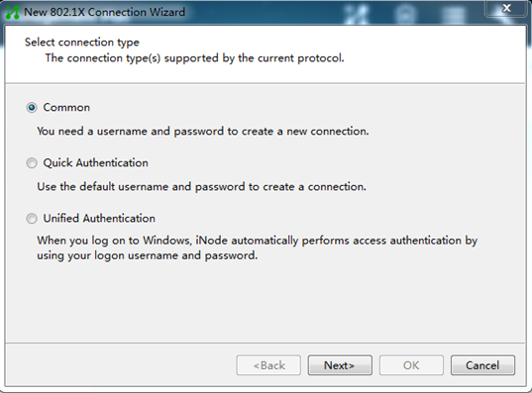The width and height of the screenshot is (532, 393).
Task: Go to the next wizard step
Action: click(340, 365)
